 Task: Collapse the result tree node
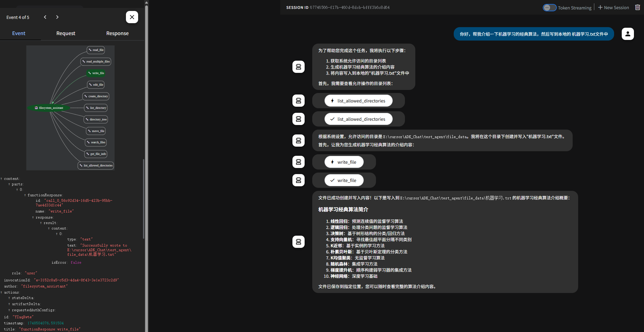tap(41, 223)
